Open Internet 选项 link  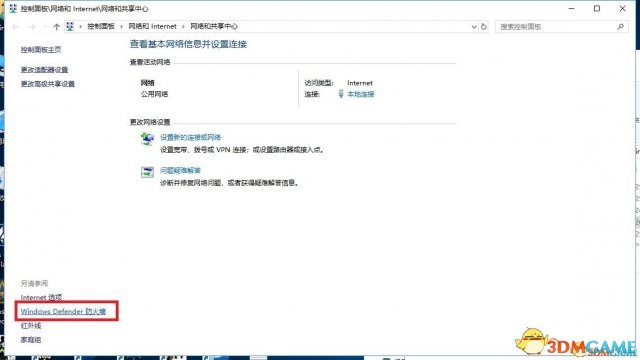[x=41, y=298]
